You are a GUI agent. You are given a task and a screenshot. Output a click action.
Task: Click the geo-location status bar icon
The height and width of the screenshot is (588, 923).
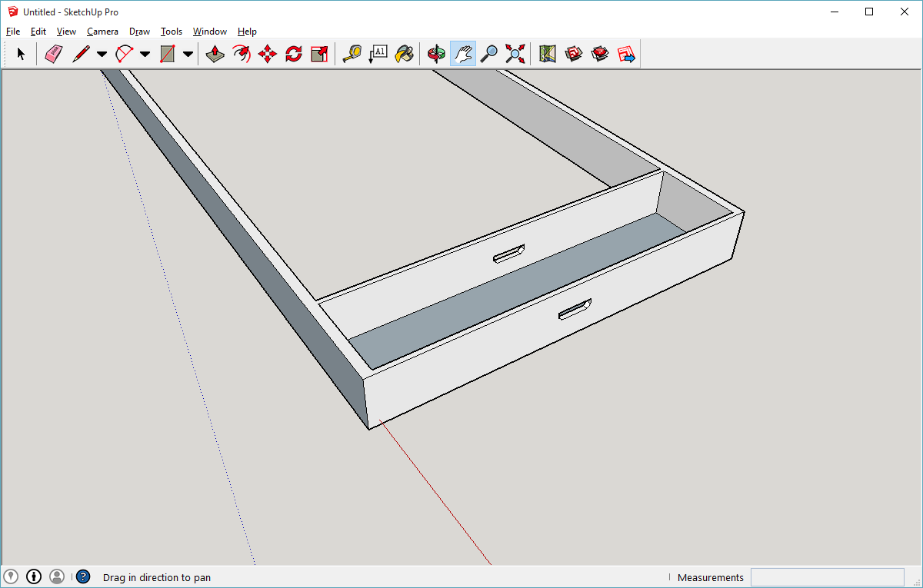pyautogui.click(x=11, y=576)
